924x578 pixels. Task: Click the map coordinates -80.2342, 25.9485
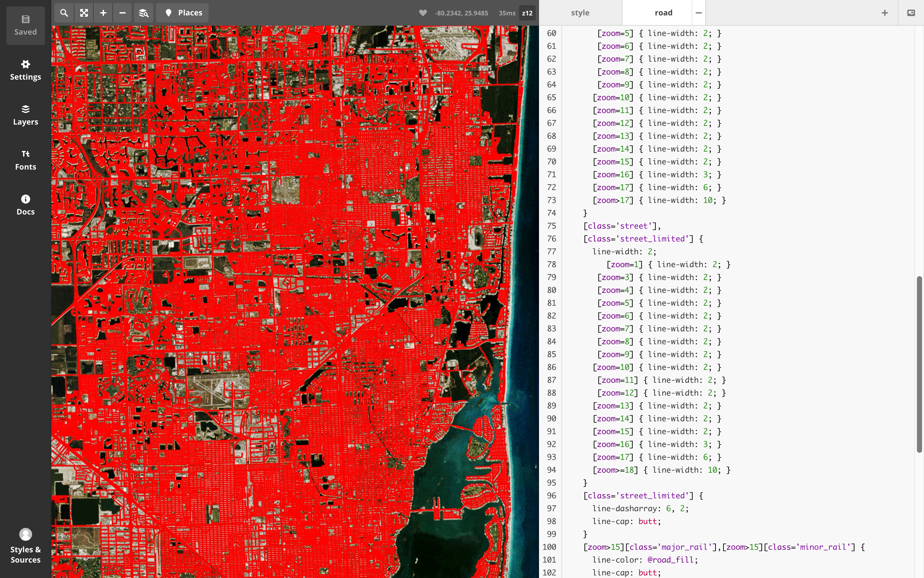click(461, 13)
